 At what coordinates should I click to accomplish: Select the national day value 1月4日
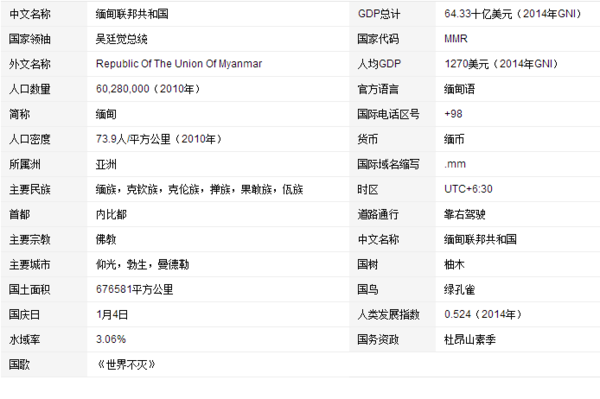(112, 314)
